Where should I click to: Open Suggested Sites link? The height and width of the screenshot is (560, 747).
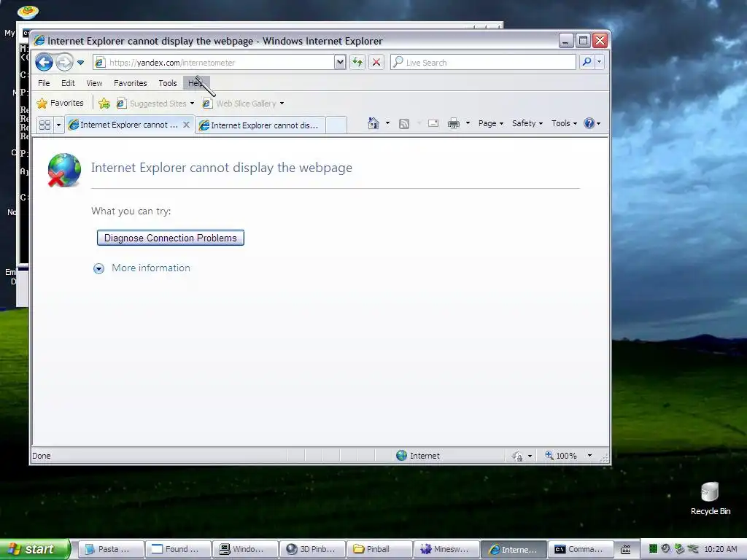pos(155,104)
